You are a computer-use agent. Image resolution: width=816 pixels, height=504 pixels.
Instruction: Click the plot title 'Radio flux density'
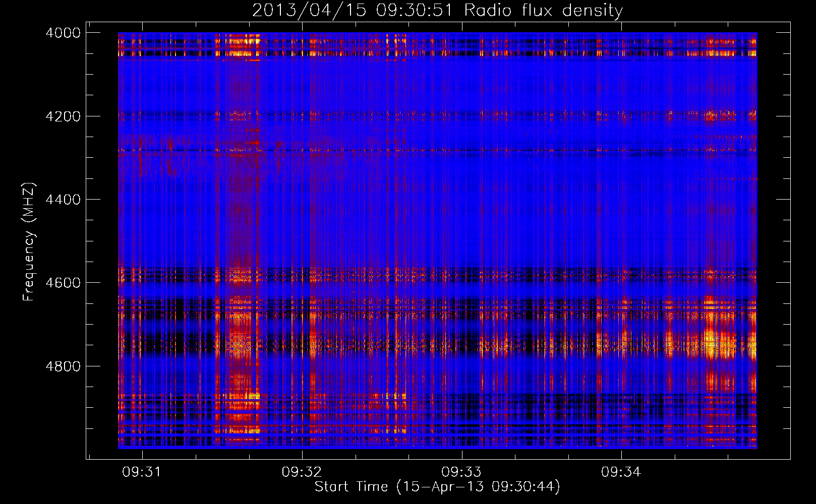[437, 11]
